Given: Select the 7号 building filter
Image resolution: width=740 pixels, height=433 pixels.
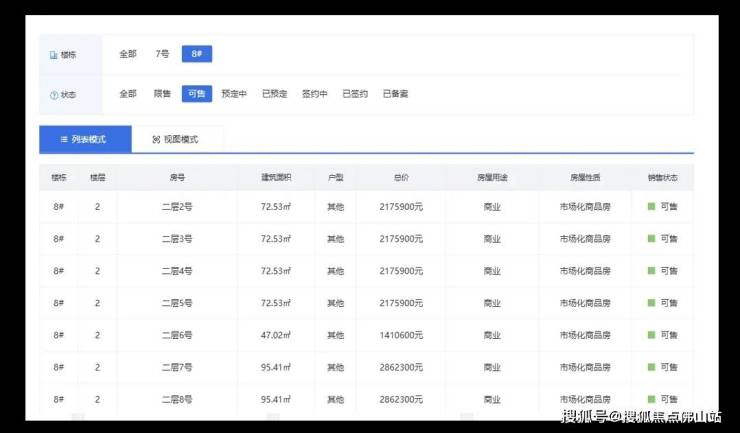Looking at the screenshot, I should tap(162, 54).
